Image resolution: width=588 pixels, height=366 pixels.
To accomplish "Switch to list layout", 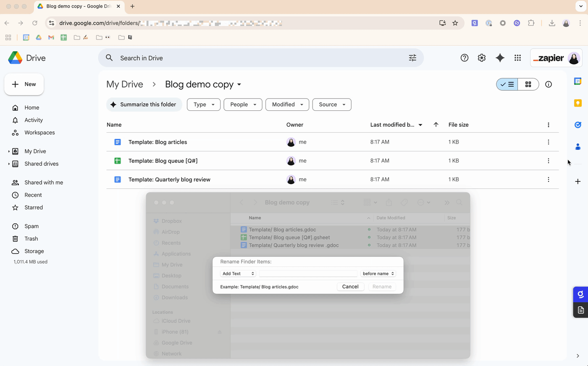I will tap(507, 84).
